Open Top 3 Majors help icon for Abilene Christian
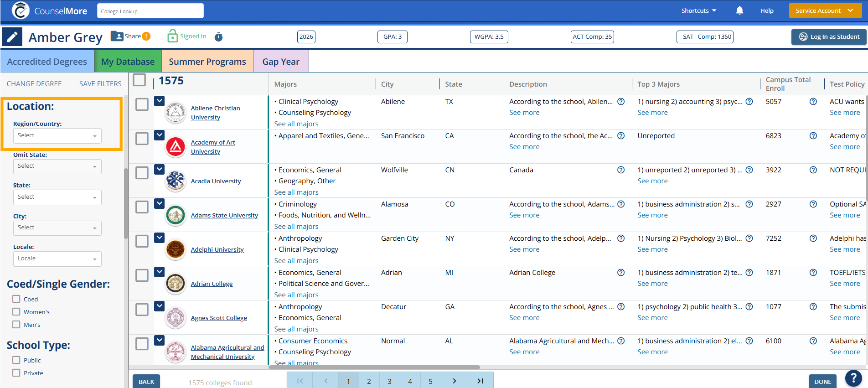Screen dimensions: 868x388 tap(749, 102)
